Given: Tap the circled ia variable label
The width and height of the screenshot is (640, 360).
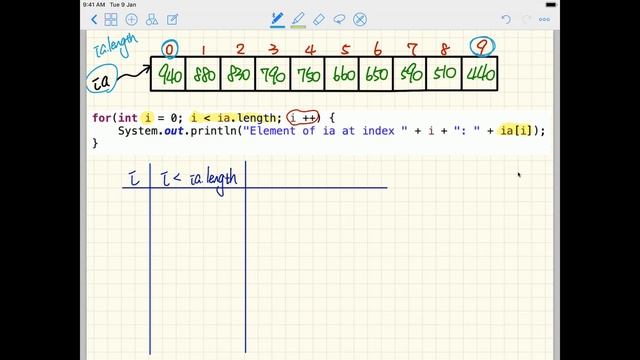Looking at the screenshot, I should (102, 79).
